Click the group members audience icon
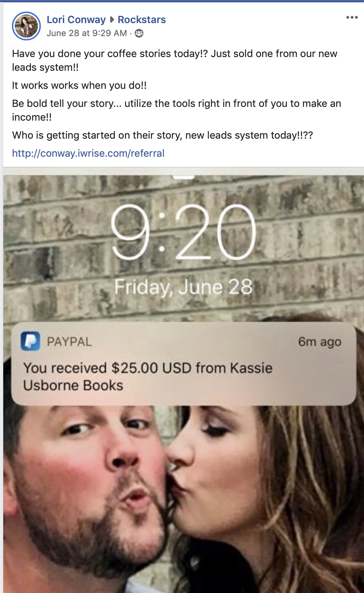The width and height of the screenshot is (364, 593). (139, 33)
